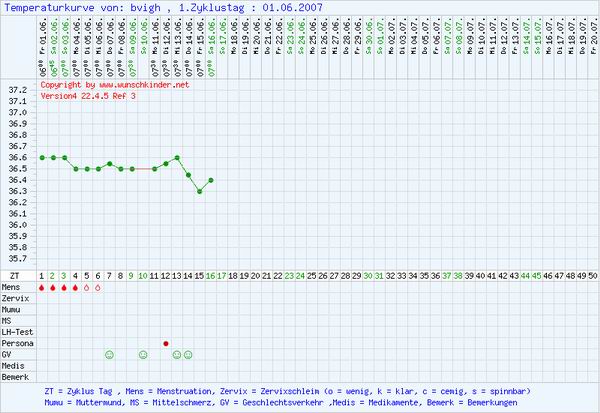Screen dimensions: 600x413
Task: Click the last temperature point on day 16
Action: pyautogui.click(x=211, y=180)
